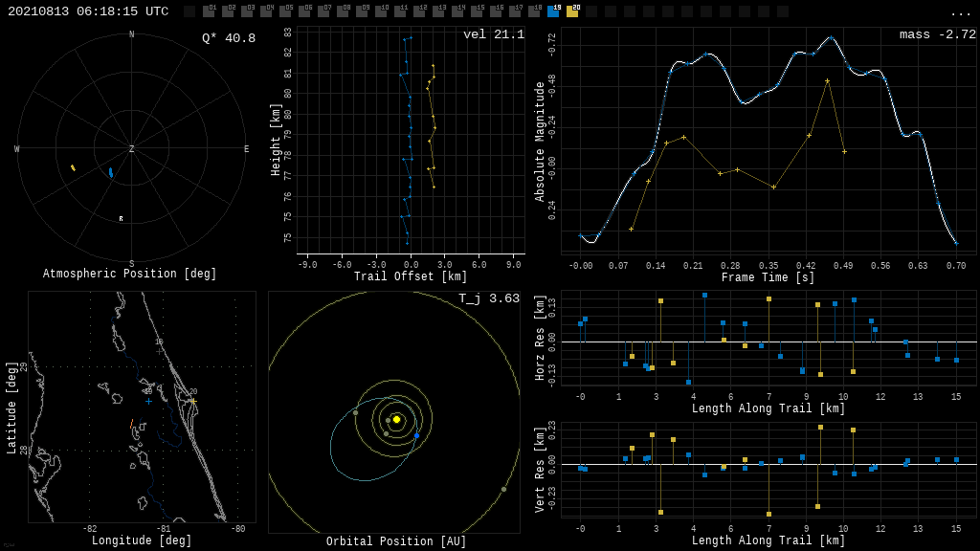Image resolution: width=980 pixels, height=551 pixels.
Task: Click the Sun in the orbital plot
Action: 396,419
